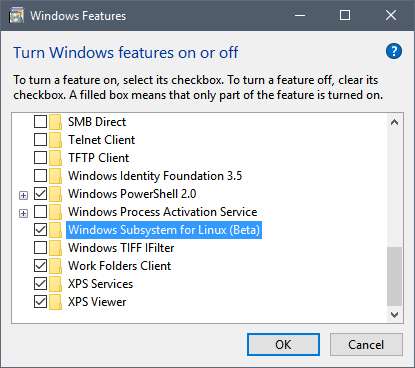Select the Windows TIFF IFilter label
Screen dimensions: 415x368
121,248
